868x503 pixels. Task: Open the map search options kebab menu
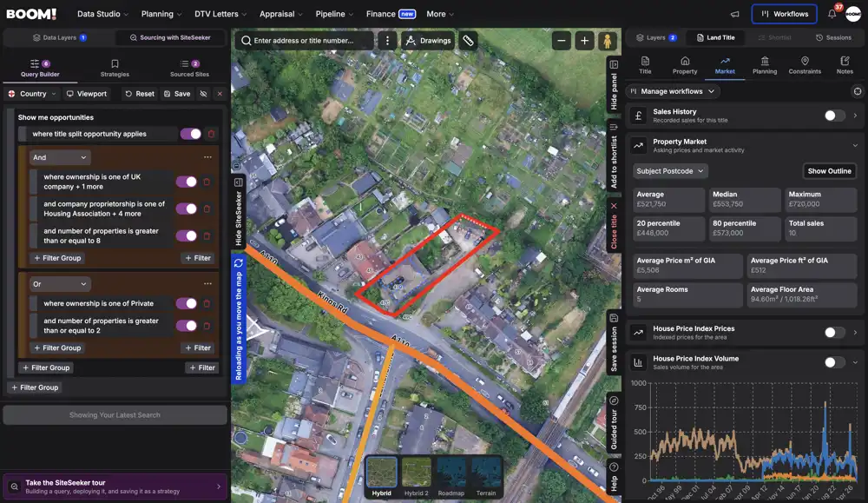coord(387,41)
